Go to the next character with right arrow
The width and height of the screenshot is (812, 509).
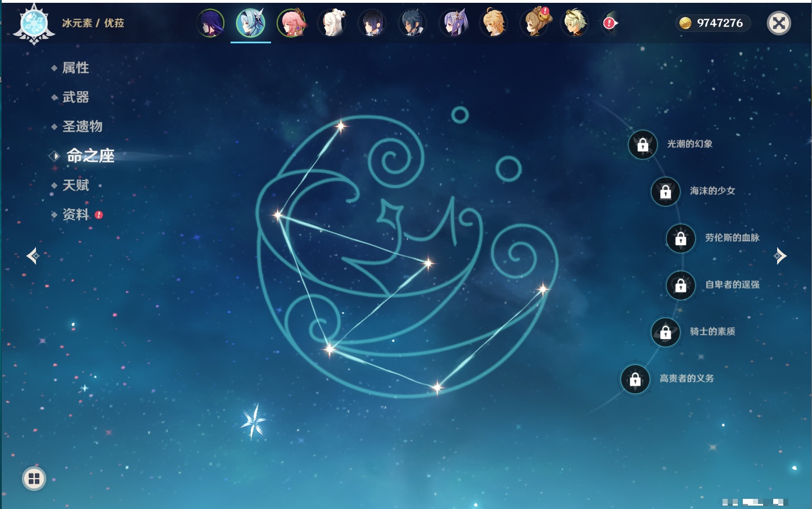(779, 256)
